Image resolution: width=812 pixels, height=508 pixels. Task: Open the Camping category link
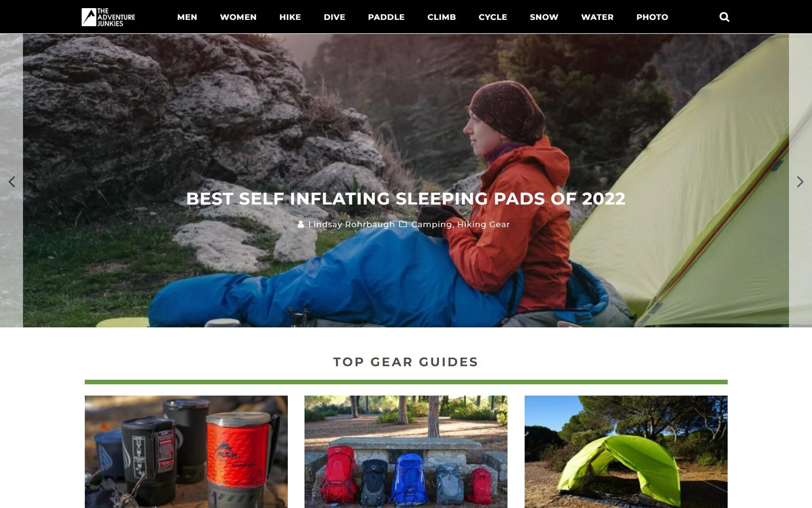[432, 224]
